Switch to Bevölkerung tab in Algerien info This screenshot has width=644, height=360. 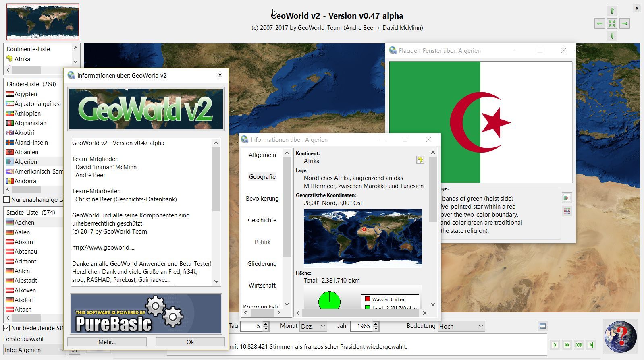[x=262, y=199]
